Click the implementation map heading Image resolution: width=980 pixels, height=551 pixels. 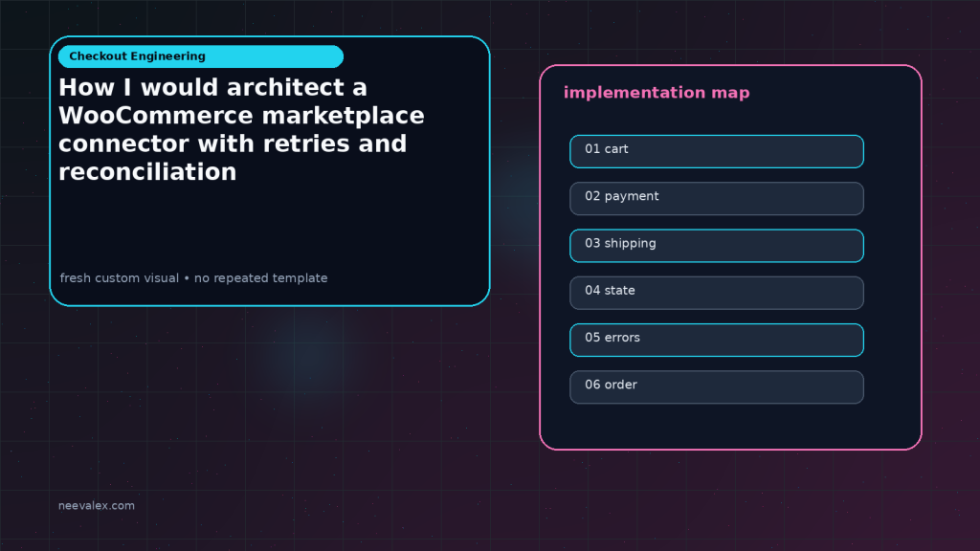tap(657, 93)
